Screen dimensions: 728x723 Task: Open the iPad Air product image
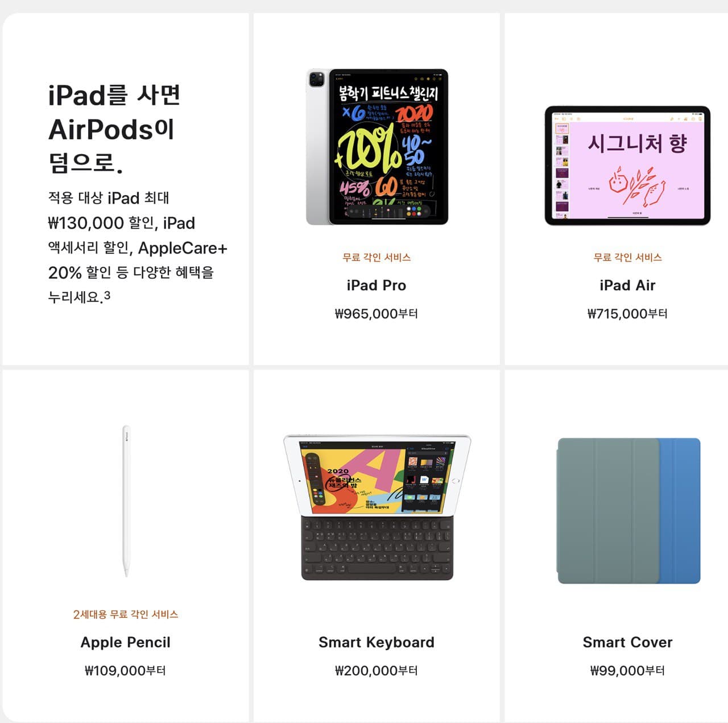point(627,165)
